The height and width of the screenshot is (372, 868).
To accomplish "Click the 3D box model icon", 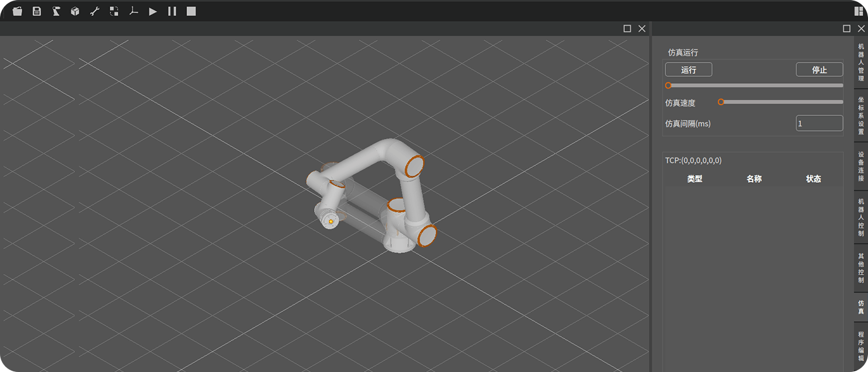I will tap(75, 11).
